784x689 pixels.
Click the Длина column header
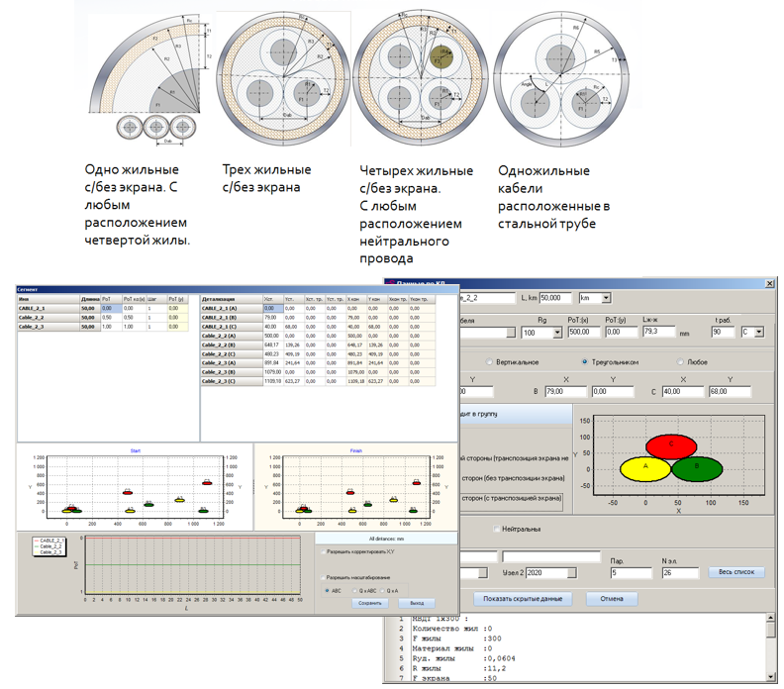(x=89, y=297)
